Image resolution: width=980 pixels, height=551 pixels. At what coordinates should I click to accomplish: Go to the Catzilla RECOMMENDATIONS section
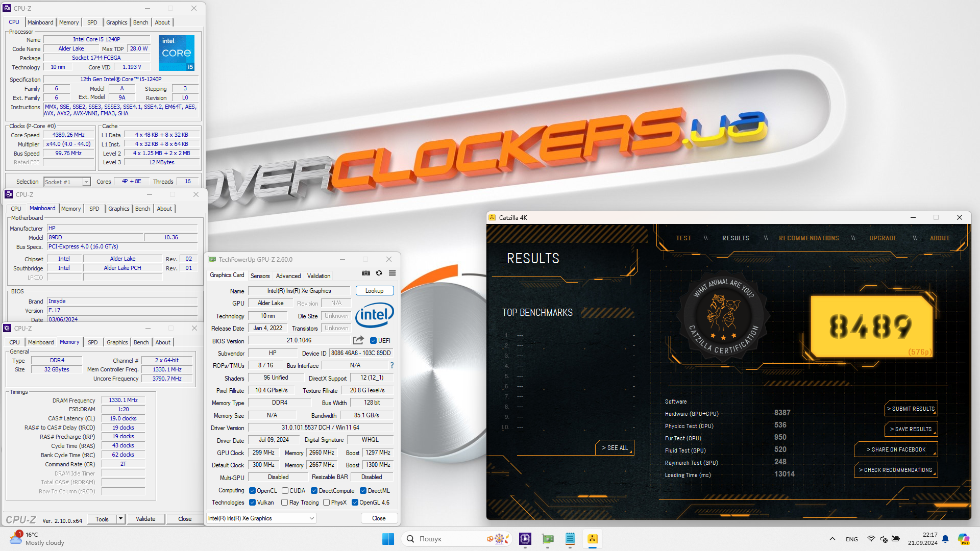pyautogui.click(x=809, y=238)
